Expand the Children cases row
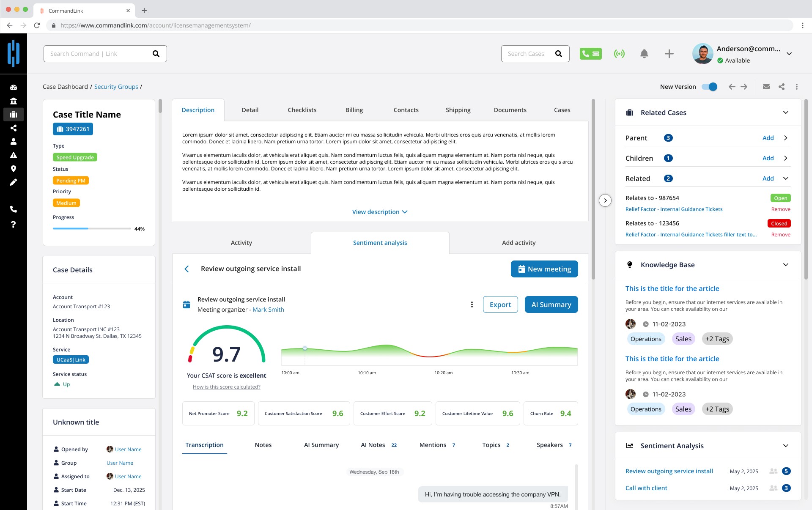This screenshot has height=510, width=812. (786, 158)
